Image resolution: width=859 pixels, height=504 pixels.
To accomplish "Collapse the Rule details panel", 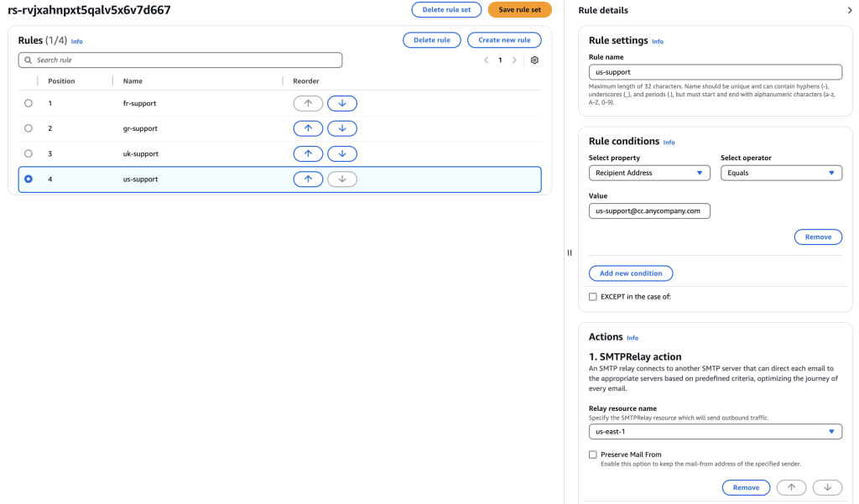I will click(x=850, y=10).
